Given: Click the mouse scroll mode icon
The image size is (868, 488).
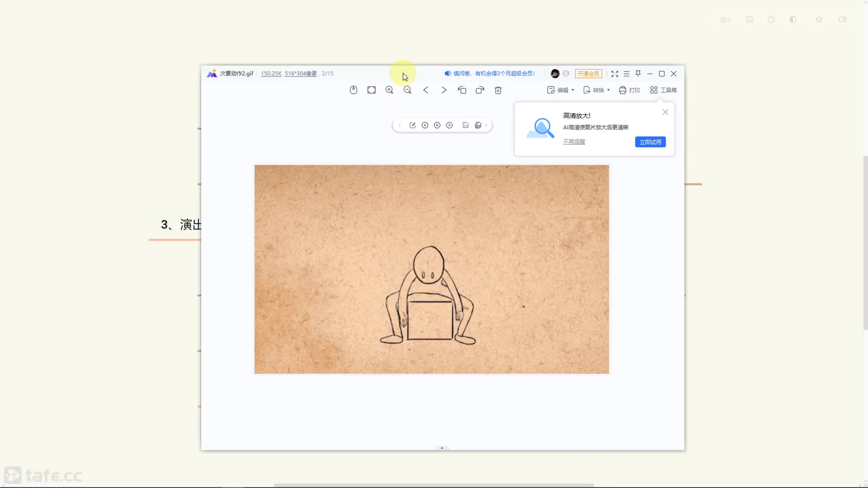Looking at the screenshot, I should click(353, 90).
